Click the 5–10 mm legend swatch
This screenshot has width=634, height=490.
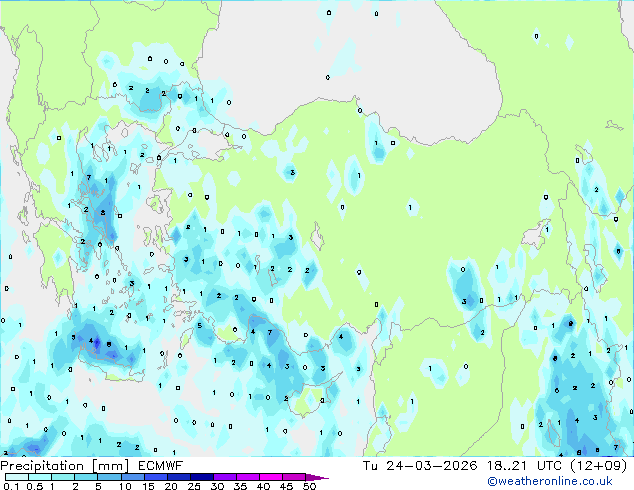(x=109, y=477)
